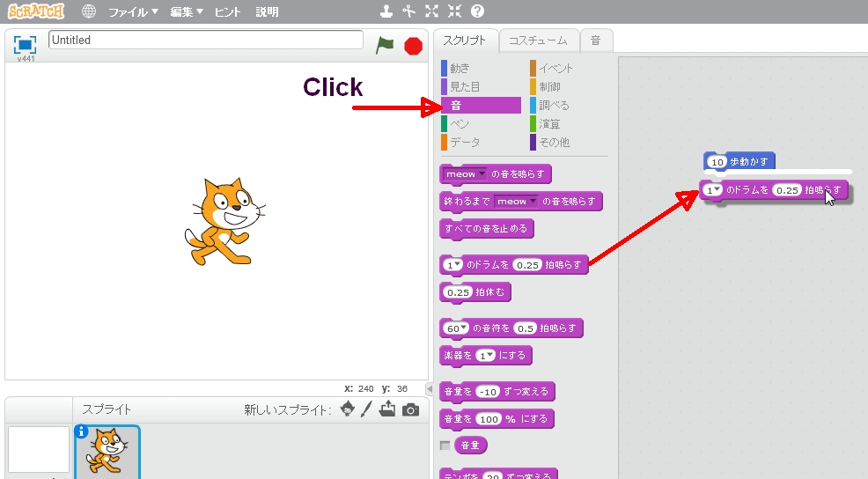Image resolution: width=868 pixels, height=479 pixels.
Task: Select the 調べる block category
Action: point(569,105)
